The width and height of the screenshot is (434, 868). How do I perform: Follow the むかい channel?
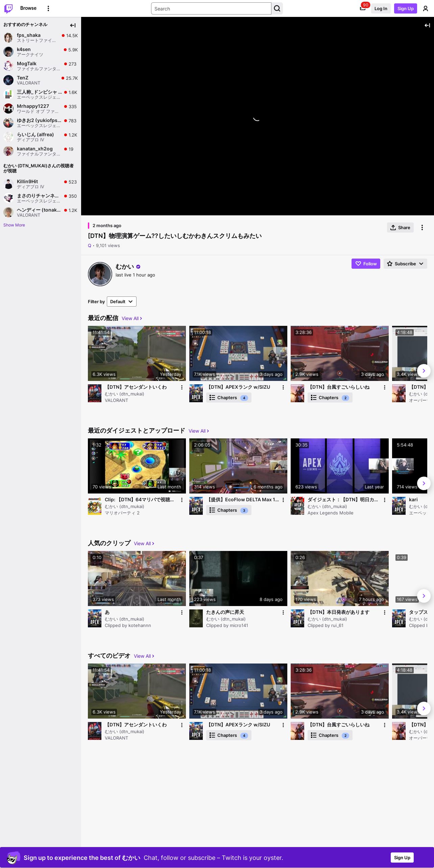click(x=366, y=264)
